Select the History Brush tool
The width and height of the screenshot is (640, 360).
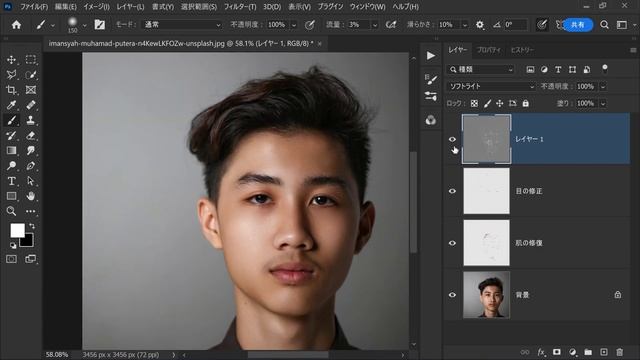[x=11, y=136]
